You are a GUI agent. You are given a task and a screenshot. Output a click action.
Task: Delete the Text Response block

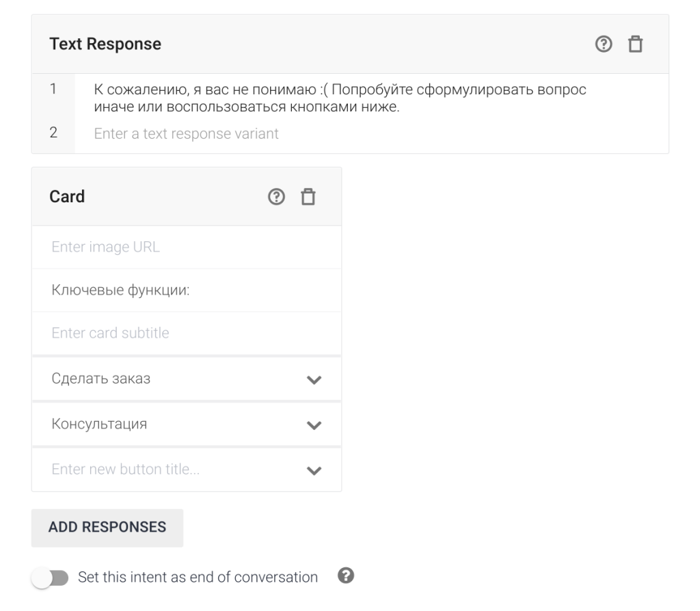[636, 44]
